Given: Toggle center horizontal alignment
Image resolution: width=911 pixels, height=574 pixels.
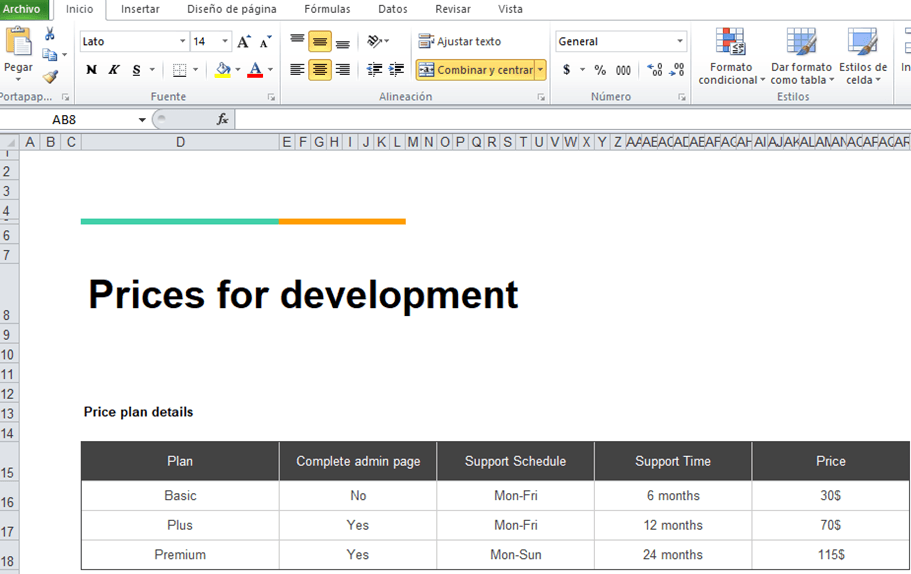Looking at the screenshot, I should [x=320, y=70].
